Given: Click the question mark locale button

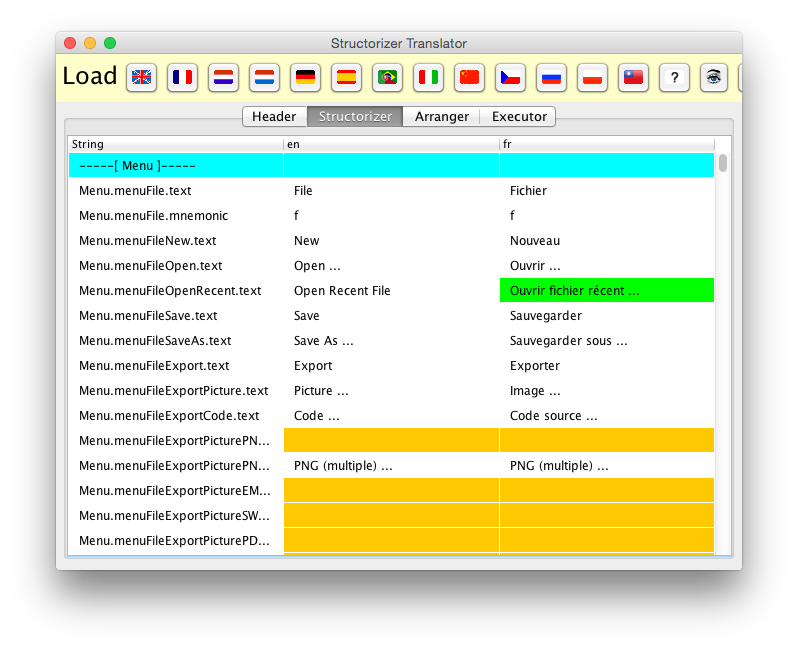Looking at the screenshot, I should tap(674, 77).
